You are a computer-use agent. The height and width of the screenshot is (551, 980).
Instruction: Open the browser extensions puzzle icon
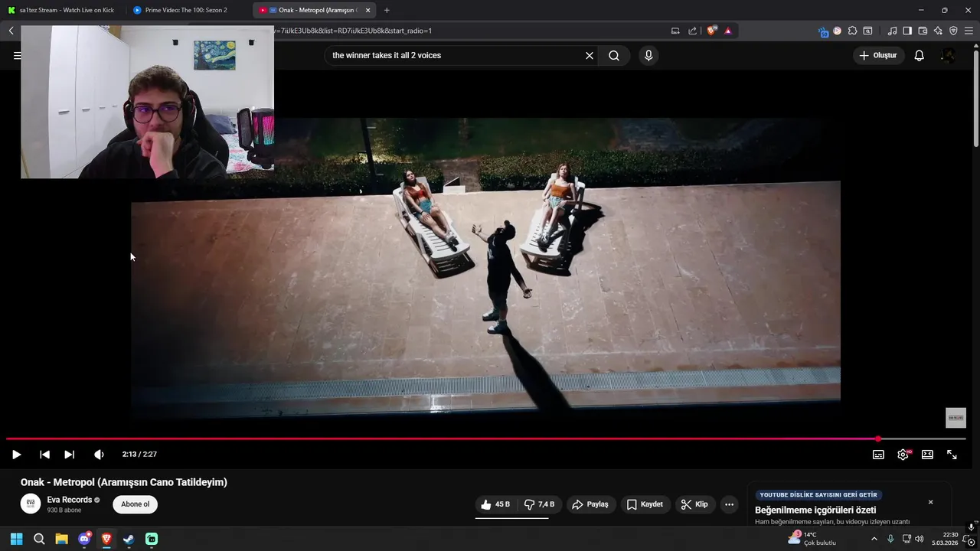click(x=852, y=31)
